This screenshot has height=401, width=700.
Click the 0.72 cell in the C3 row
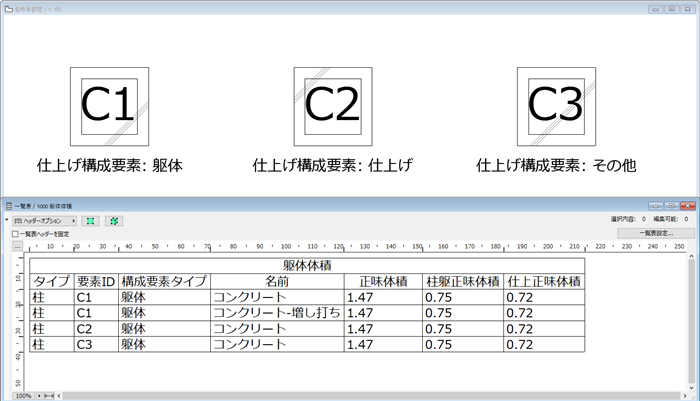click(x=544, y=344)
